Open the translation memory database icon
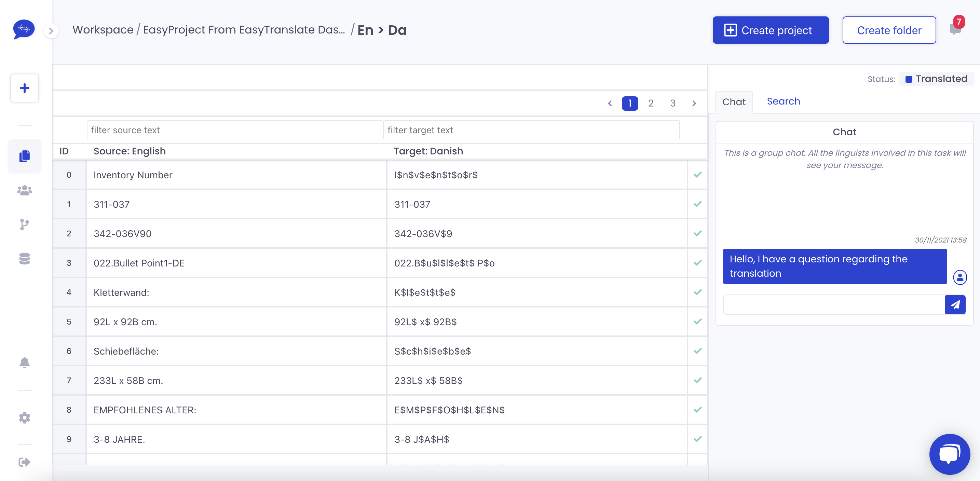Screen dimensions: 980x481 tap(24, 259)
